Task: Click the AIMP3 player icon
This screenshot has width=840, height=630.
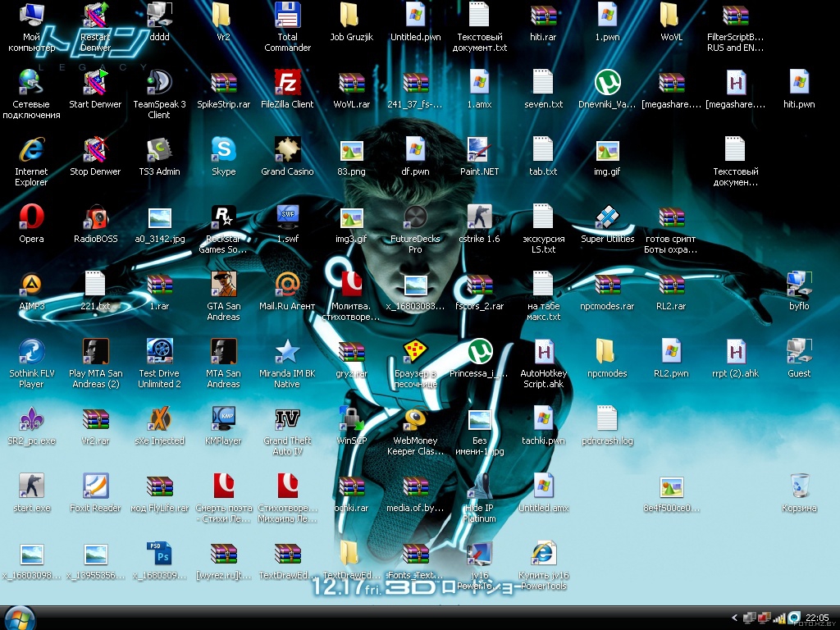Action: click(x=31, y=284)
